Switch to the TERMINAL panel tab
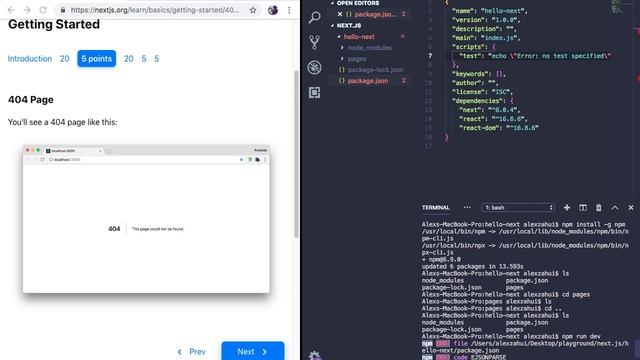This screenshot has width=640, height=360. [x=436, y=207]
